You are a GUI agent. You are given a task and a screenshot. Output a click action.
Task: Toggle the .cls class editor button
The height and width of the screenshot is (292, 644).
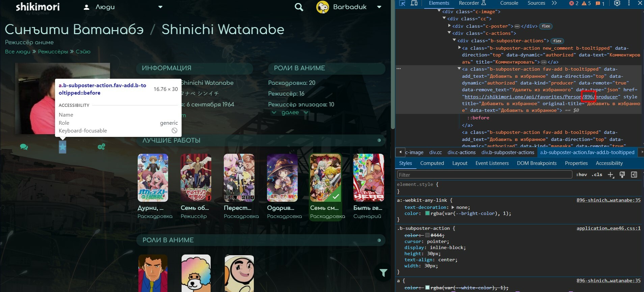(x=597, y=175)
